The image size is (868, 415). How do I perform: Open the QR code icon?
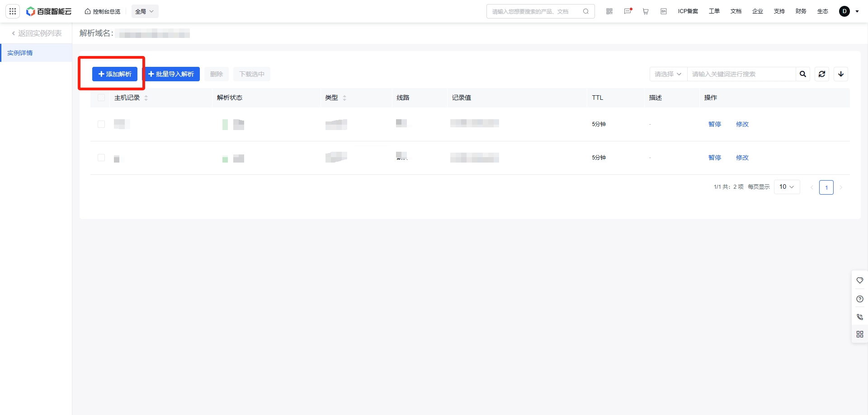609,11
